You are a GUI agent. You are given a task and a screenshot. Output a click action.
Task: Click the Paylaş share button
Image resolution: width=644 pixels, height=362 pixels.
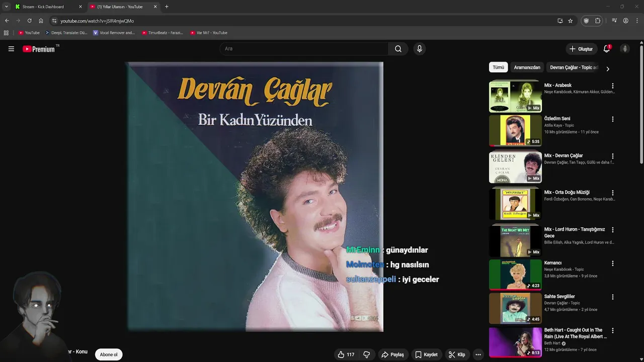point(392,354)
